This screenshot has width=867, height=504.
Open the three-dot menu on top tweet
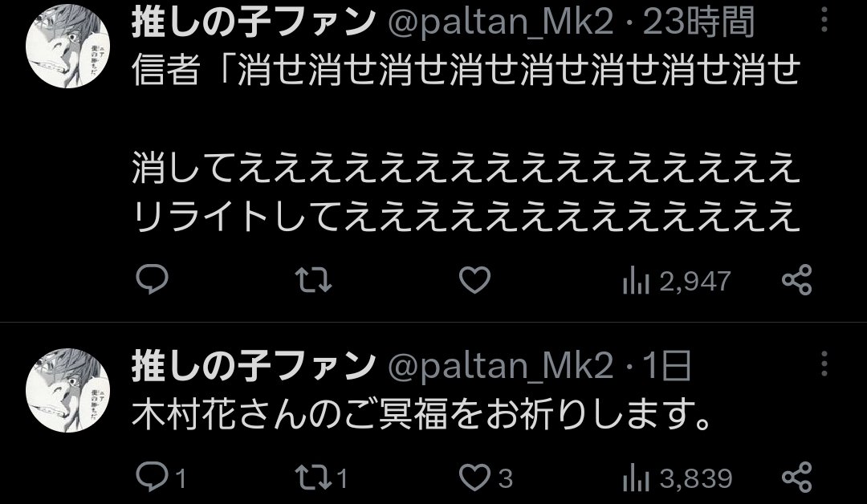[x=824, y=20]
